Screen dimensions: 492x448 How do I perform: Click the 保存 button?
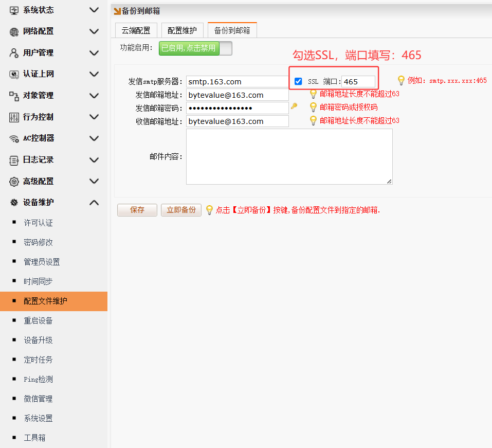click(x=137, y=210)
